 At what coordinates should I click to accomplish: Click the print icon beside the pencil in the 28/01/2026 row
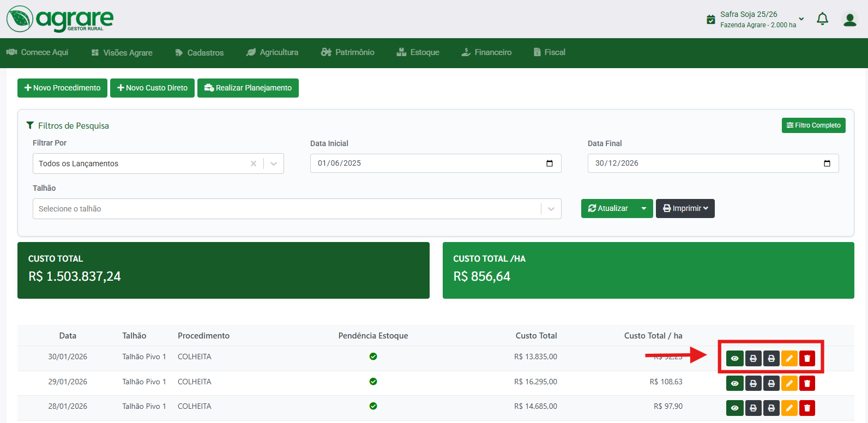click(771, 408)
